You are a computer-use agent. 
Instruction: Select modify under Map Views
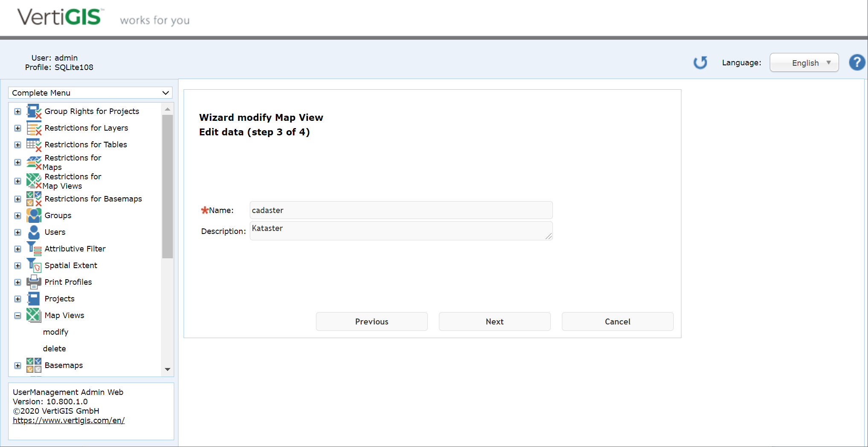(x=56, y=332)
